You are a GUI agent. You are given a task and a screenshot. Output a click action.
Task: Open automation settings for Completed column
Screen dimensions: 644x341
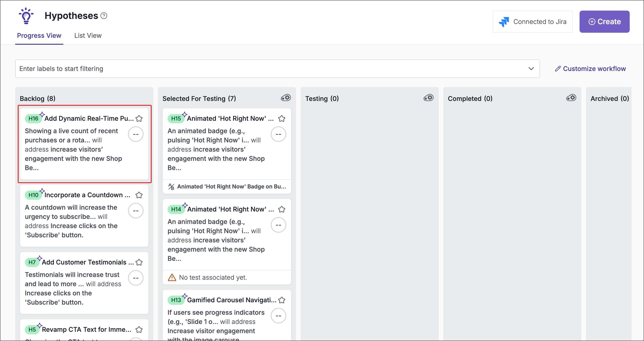click(x=571, y=98)
